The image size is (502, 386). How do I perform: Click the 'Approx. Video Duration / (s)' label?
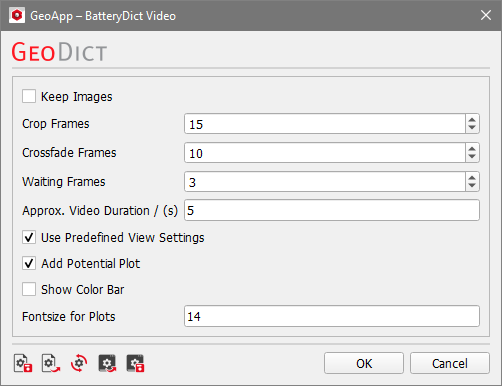point(100,211)
